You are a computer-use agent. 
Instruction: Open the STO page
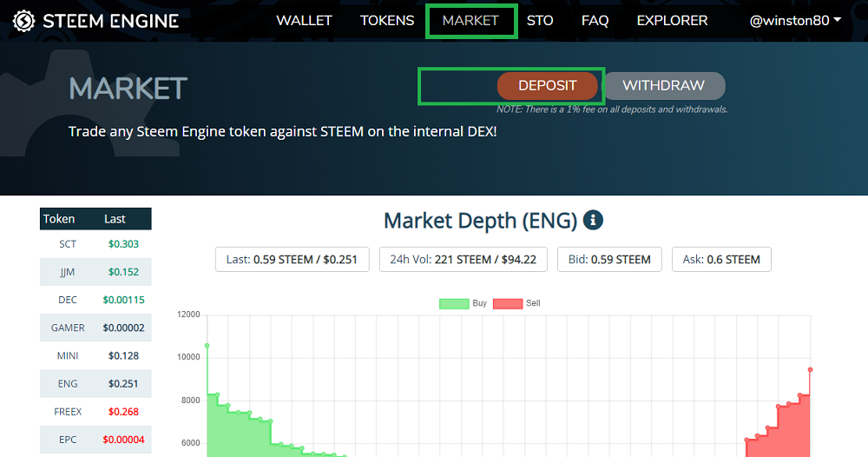coord(540,21)
